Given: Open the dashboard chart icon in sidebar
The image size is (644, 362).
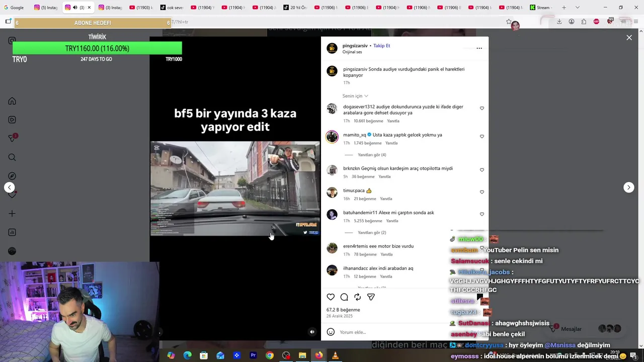Looking at the screenshot, I should [x=12, y=232].
